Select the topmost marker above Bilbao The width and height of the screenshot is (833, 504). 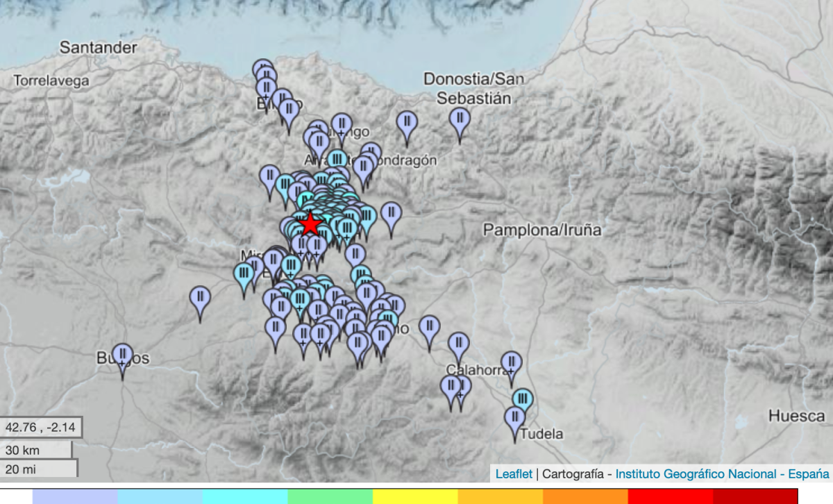(262, 69)
